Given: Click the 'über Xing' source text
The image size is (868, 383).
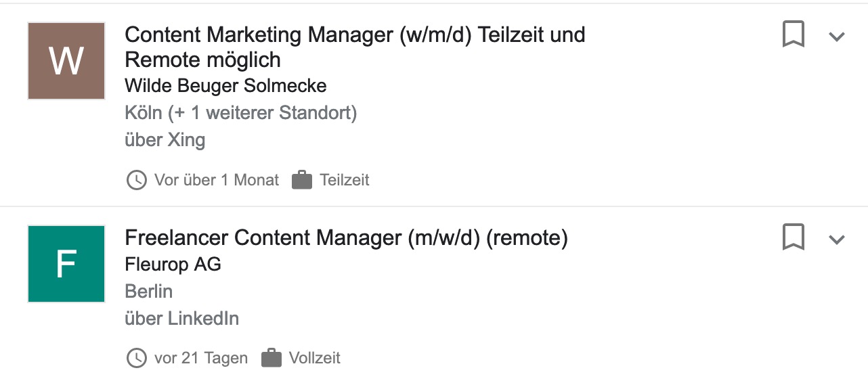Looking at the screenshot, I should pos(165,140).
